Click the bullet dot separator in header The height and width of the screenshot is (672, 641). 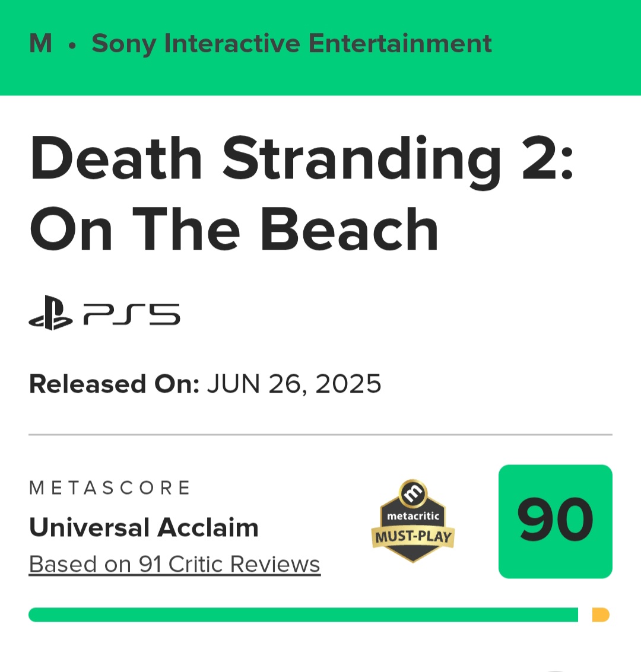pos(72,46)
